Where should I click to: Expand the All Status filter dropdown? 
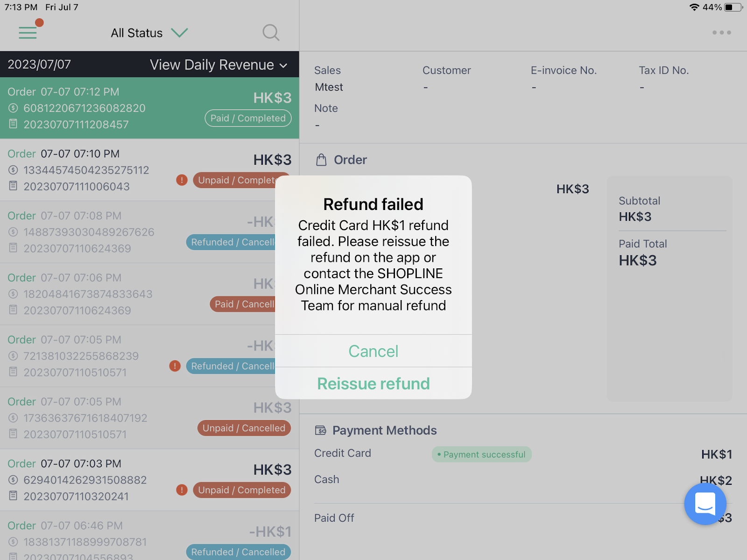click(x=149, y=33)
